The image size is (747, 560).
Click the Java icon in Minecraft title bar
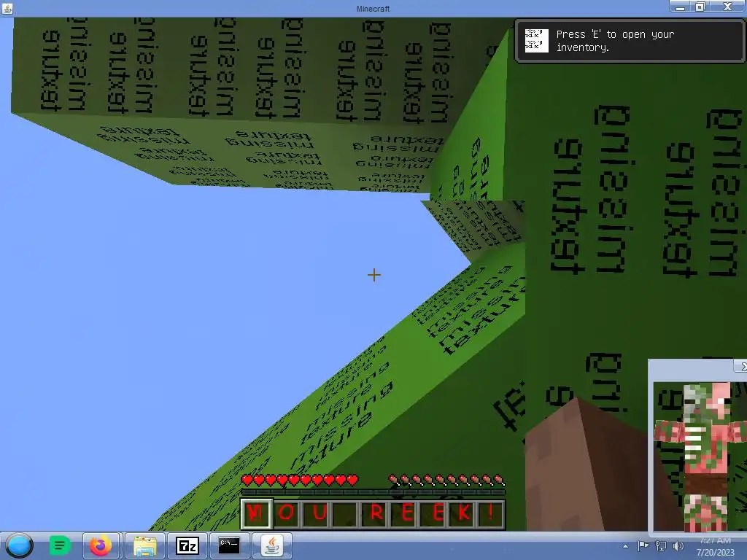(7, 8)
